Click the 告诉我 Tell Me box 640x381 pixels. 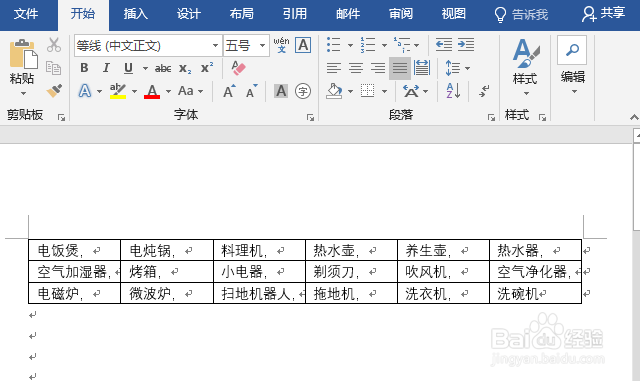[x=521, y=15]
